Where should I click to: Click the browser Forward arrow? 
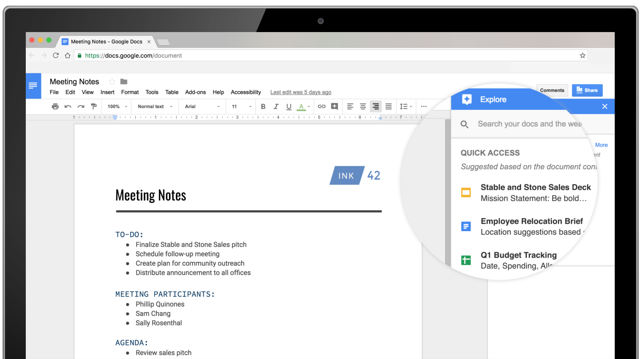point(44,55)
